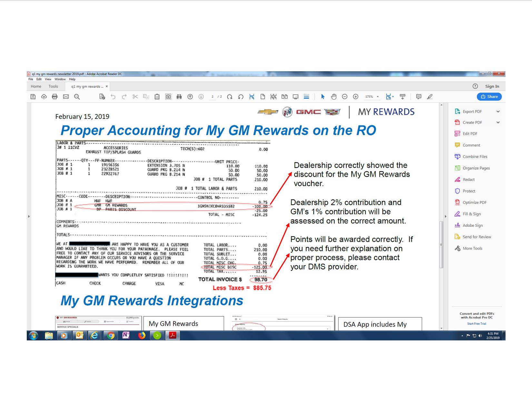The width and height of the screenshot is (532, 411).
Task: Save the PDF file
Action: click(x=33, y=97)
